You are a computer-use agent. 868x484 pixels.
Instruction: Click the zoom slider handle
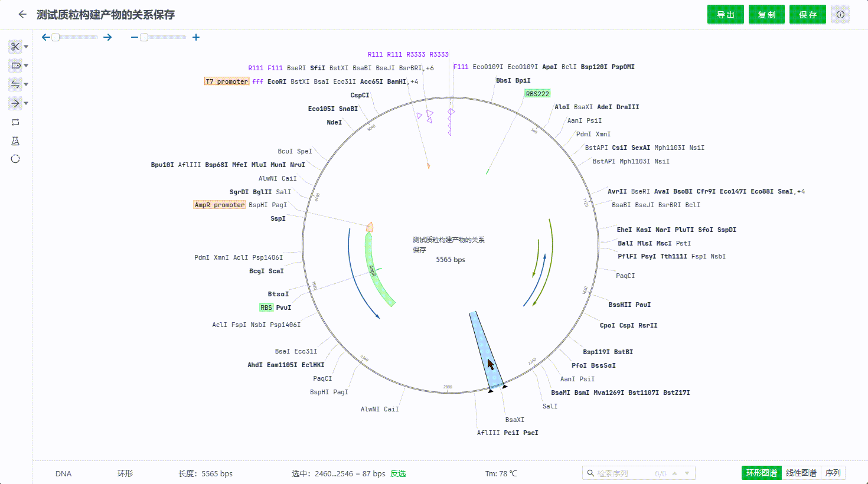click(x=144, y=37)
